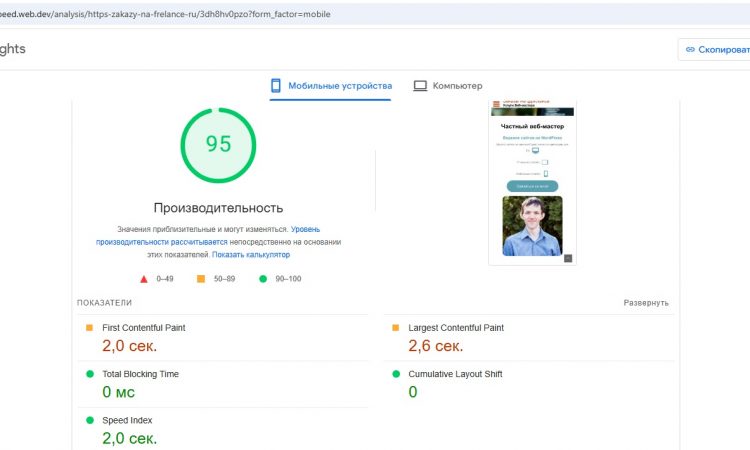Click the value 0 мс

coord(119,392)
